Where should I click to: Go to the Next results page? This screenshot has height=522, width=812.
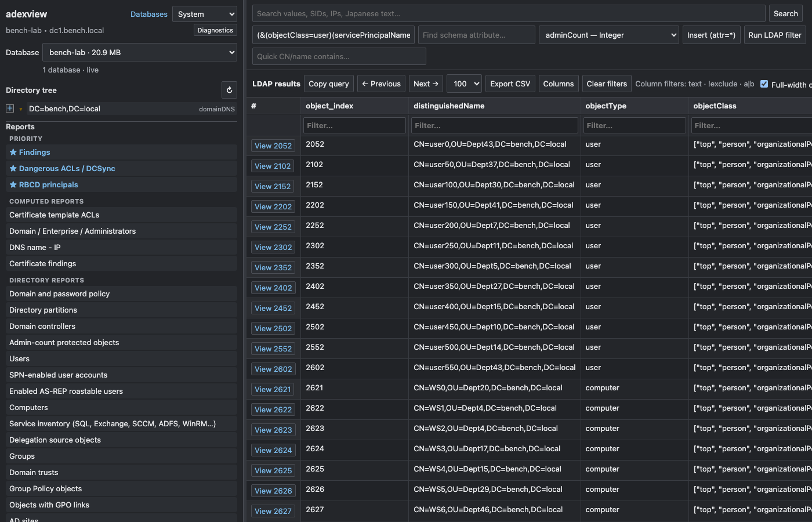tap(426, 84)
